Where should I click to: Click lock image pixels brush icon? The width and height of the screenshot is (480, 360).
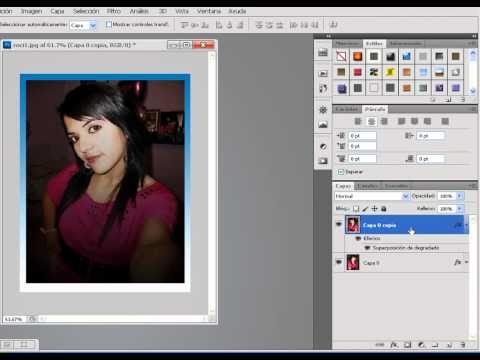[365, 209]
